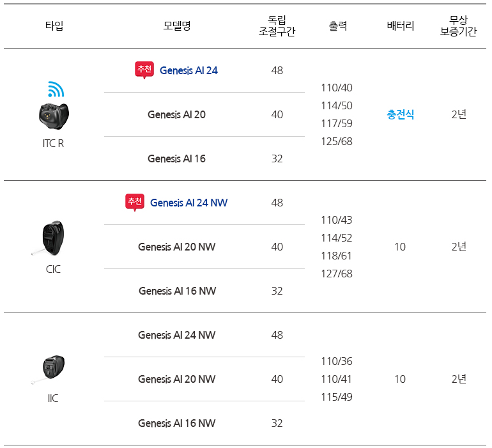
Task: Click the blue wireless signal icon
Action: 56,89
